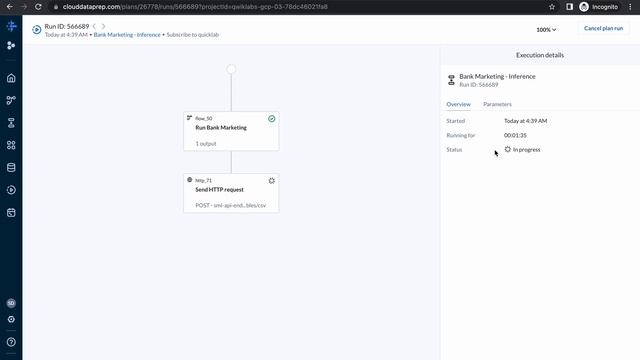The image size is (640, 360).
Task: Click browser back arrow
Action: pyautogui.click(x=10, y=7)
